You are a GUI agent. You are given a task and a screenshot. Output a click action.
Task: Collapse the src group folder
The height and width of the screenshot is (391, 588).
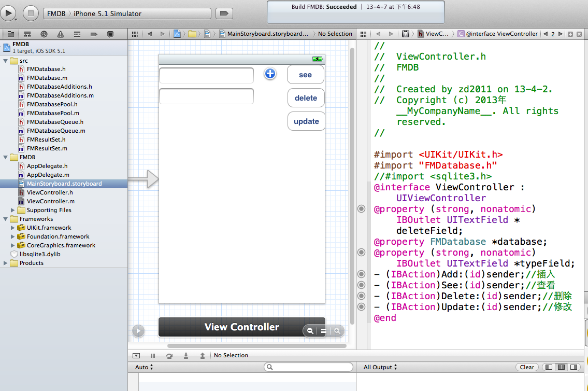pyautogui.click(x=5, y=61)
